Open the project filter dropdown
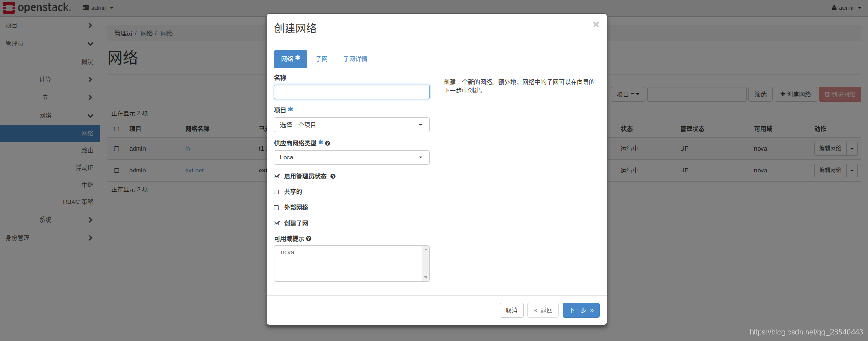The height and width of the screenshot is (341, 868). 628,94
